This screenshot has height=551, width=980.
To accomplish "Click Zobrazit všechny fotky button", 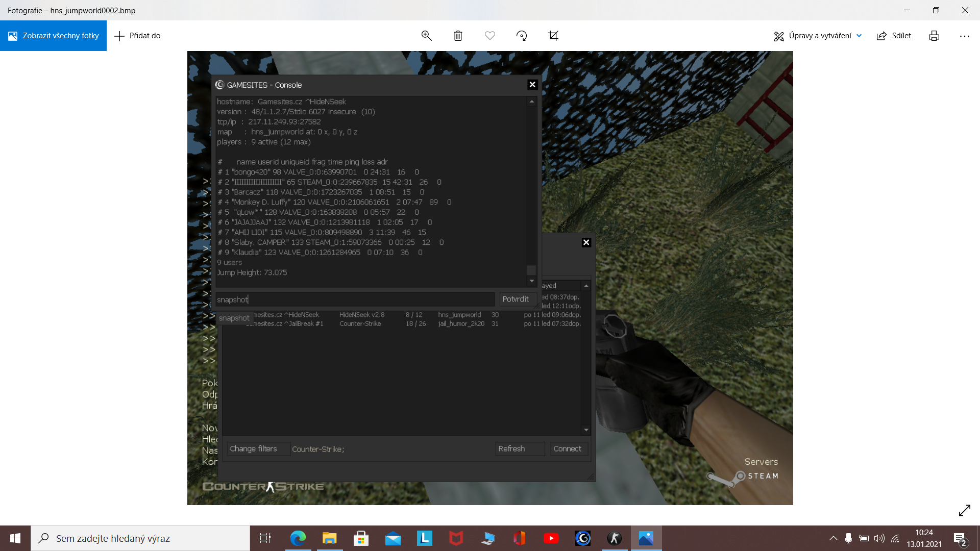I will click(x=53, y=36).
